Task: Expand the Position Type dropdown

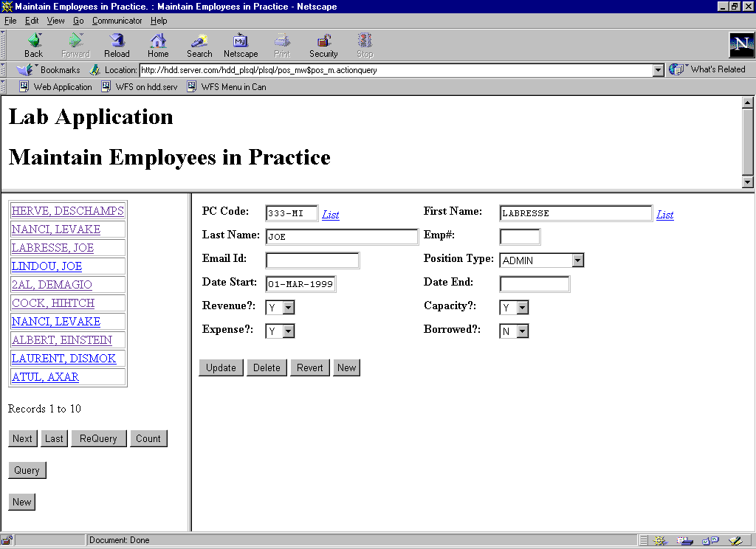Action: [x=578, y=260]
